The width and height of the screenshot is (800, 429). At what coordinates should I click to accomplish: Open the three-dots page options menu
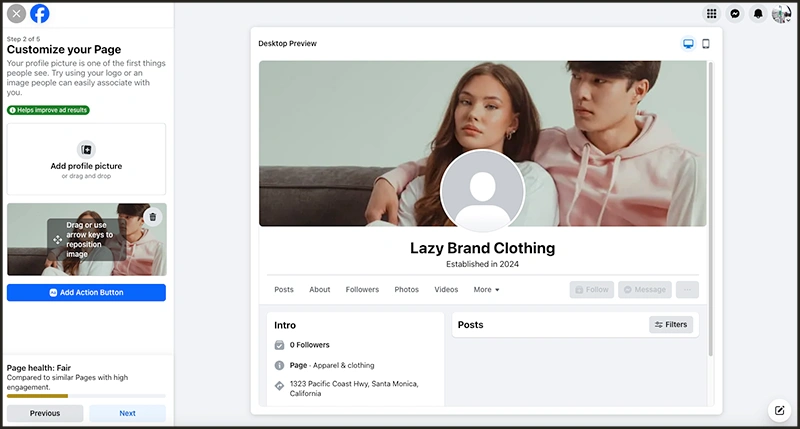(687, 290)
